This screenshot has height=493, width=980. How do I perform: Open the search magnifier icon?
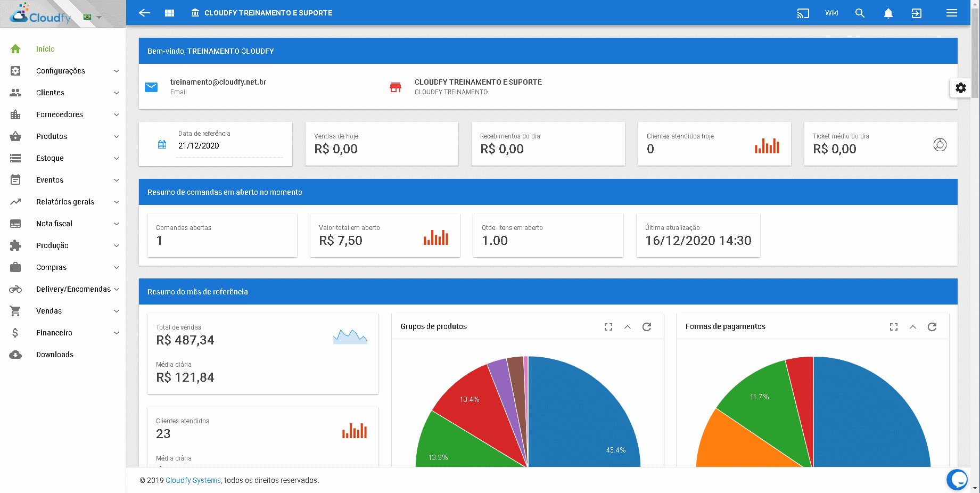pos(860,13)
